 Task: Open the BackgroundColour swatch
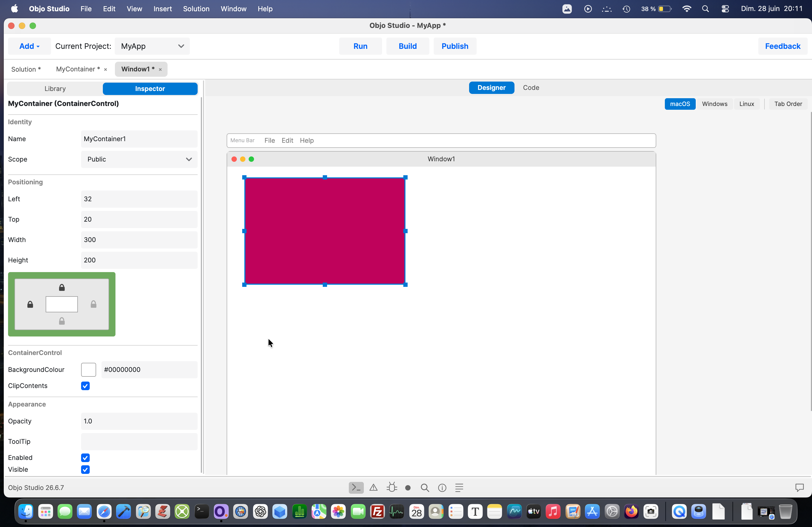tap(89, 370)
